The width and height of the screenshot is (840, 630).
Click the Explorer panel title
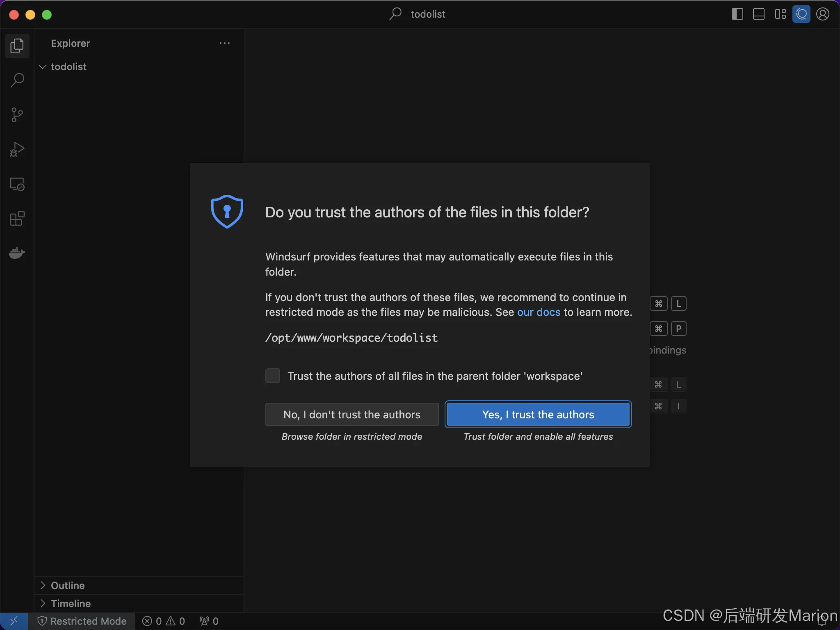[x=71, y=43]
